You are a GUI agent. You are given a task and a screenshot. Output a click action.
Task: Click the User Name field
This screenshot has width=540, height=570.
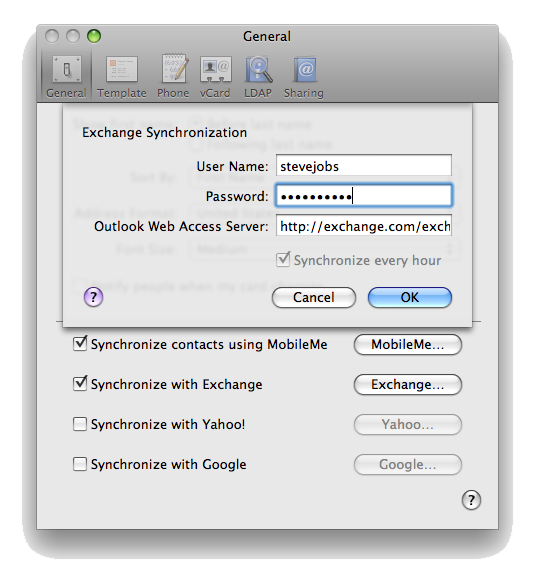(x=364, y=166)
